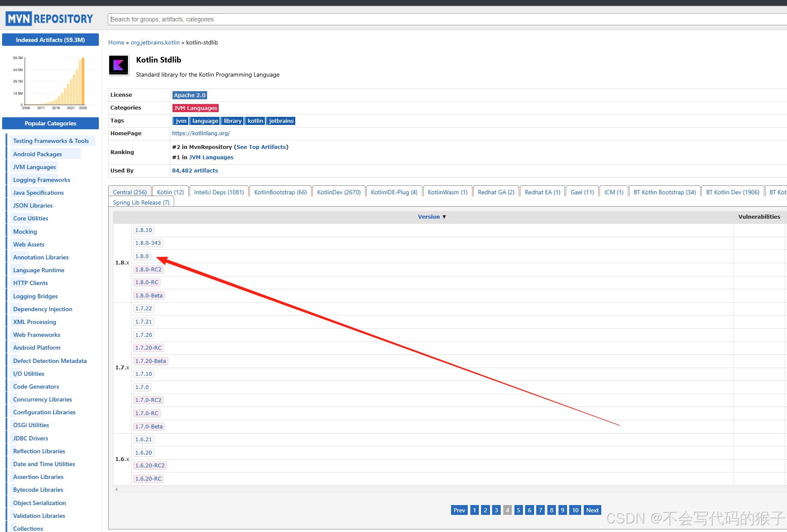
Task: Switch to KotlinBootstrap (66) tab
Action: tap(280, 192)
